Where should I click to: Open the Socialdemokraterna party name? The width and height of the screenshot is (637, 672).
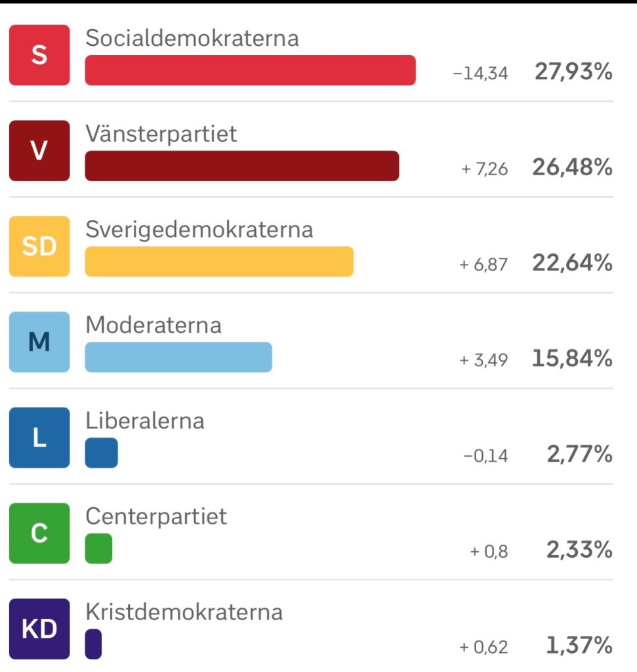pos(192,38)
